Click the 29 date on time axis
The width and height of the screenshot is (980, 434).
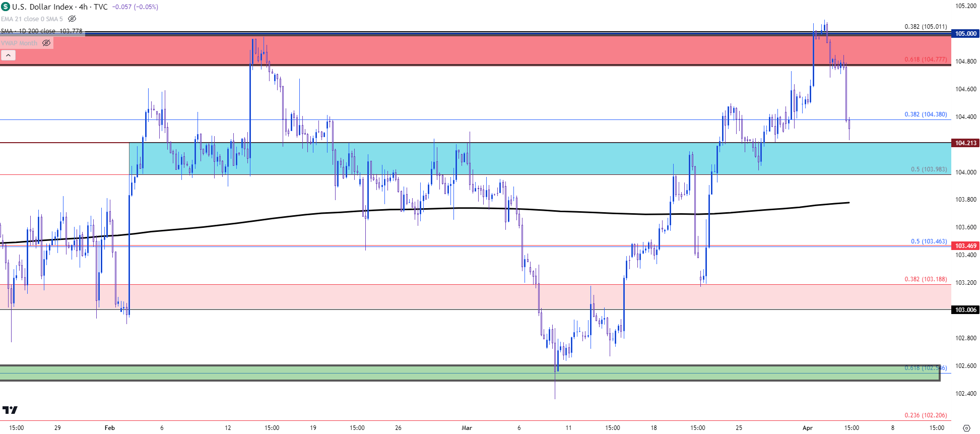[57, 428]
